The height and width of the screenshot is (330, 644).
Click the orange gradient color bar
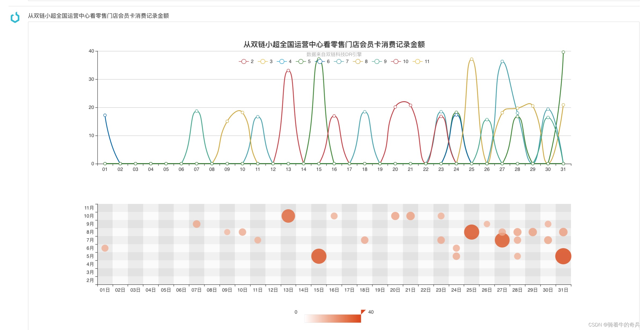[332, 318]
